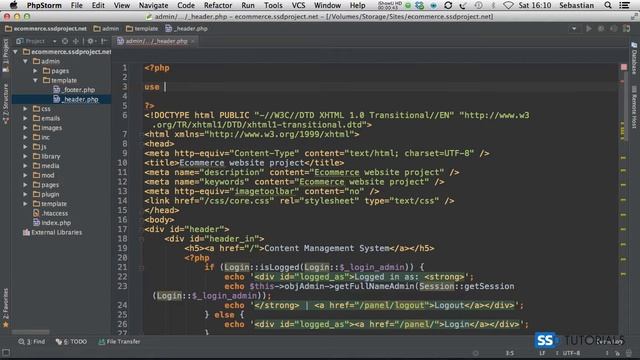Expand the plugin folder

tap(25, 194)
